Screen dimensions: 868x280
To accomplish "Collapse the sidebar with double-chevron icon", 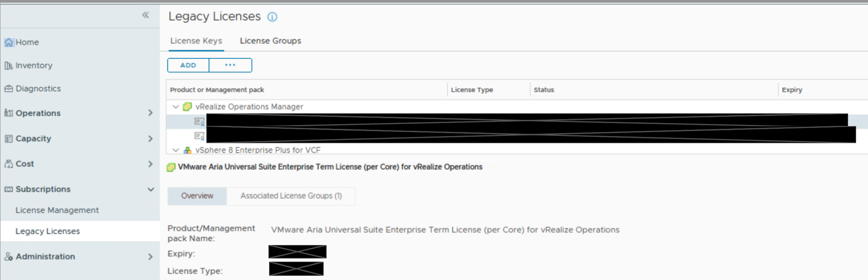I will pyautogui.click(x=146, y=15).
